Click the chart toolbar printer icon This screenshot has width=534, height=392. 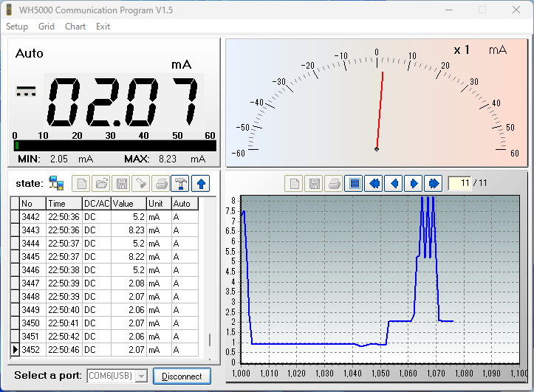(334, 183)
